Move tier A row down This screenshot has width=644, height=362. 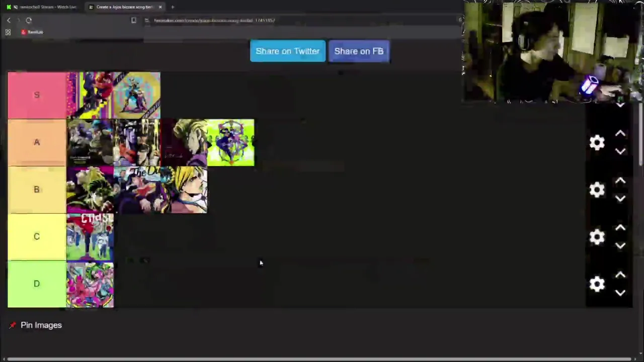coord(620,151)
